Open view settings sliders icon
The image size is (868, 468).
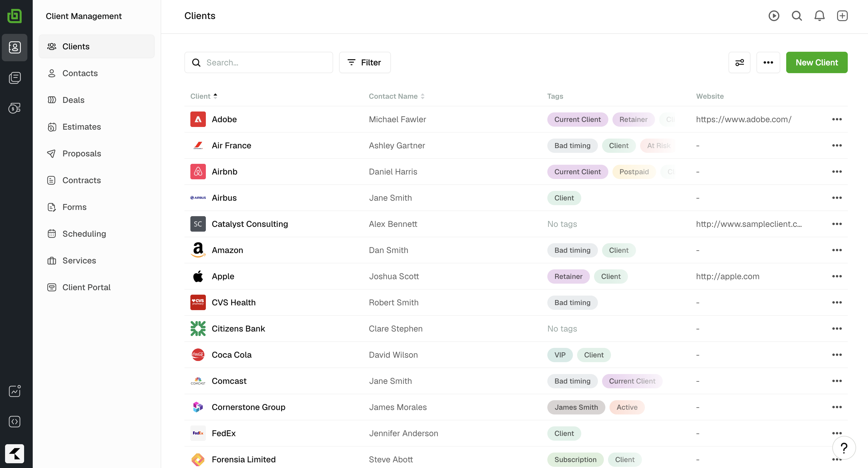pyautogui.click(x=739, y=63)
